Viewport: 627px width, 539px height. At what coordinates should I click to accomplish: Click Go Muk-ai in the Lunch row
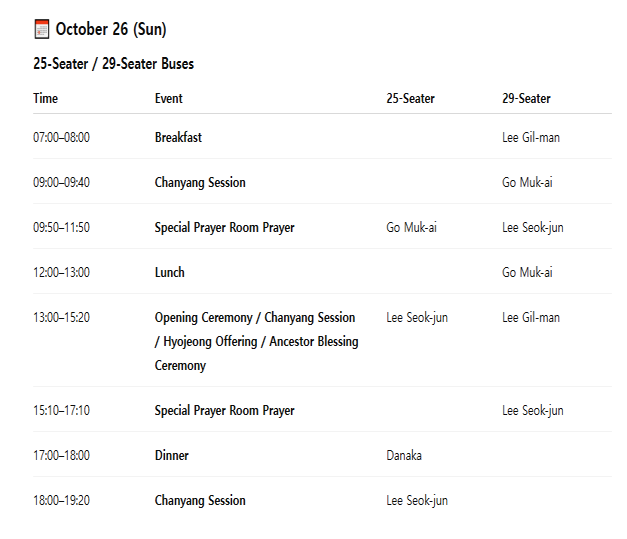click(x=527, y=272)
